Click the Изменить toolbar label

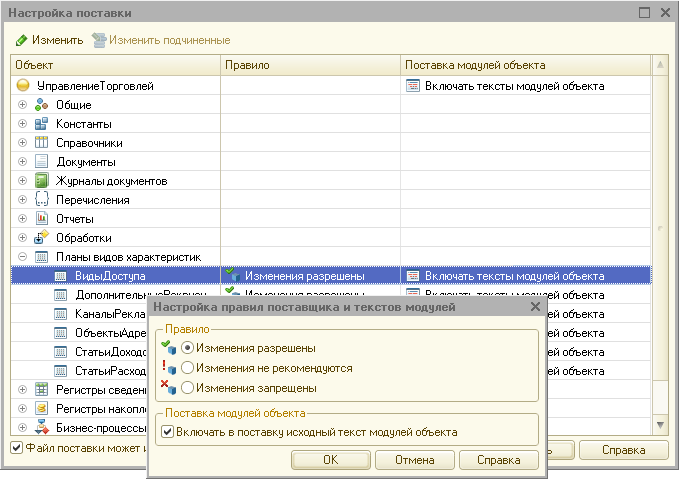click(x=58, y=40)
